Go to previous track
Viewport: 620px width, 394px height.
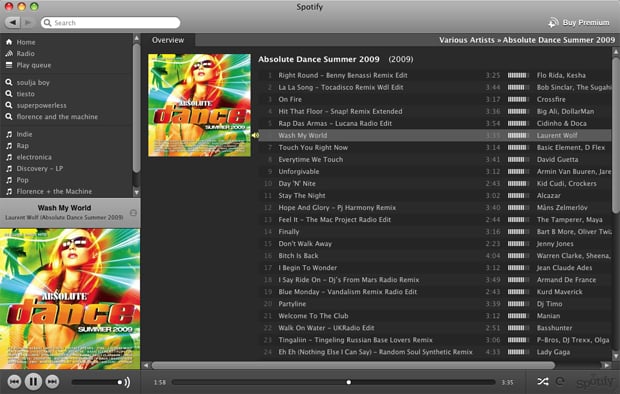[15, 382]
